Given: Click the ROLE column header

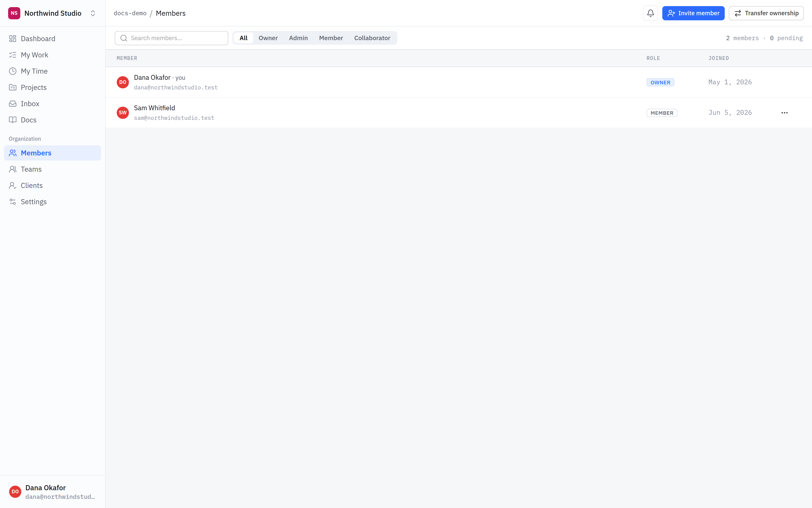Looking at the screenshot, I should pos(653,58).
